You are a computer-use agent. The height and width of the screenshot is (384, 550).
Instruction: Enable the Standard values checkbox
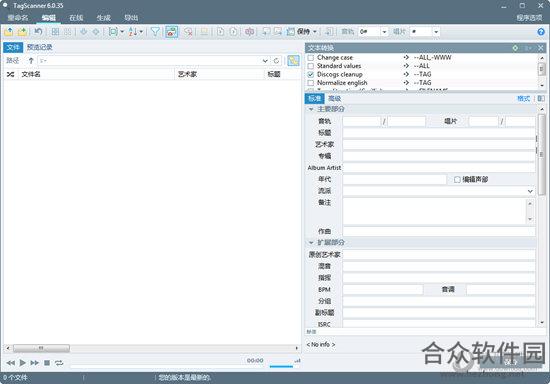click(x=311, y=66)
